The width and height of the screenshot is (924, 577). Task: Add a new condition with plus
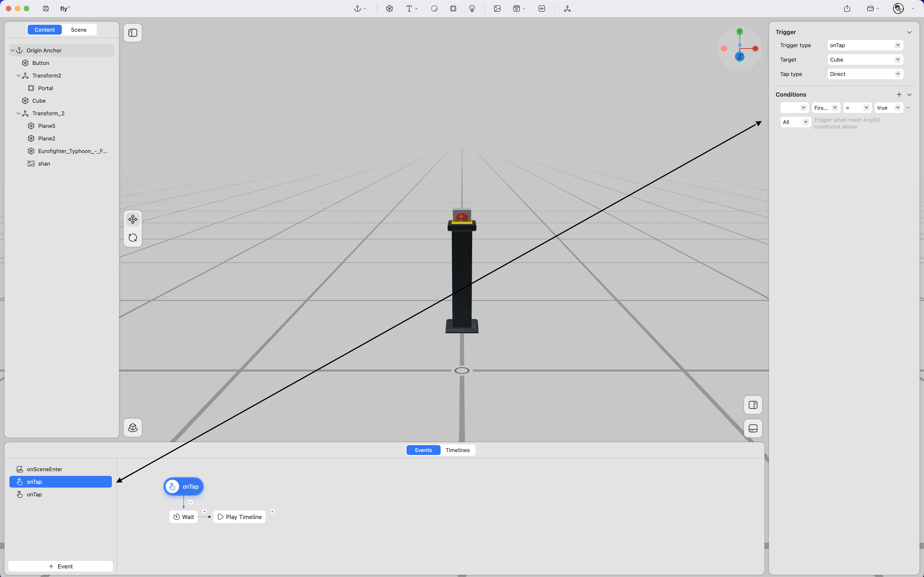[899, 94]
